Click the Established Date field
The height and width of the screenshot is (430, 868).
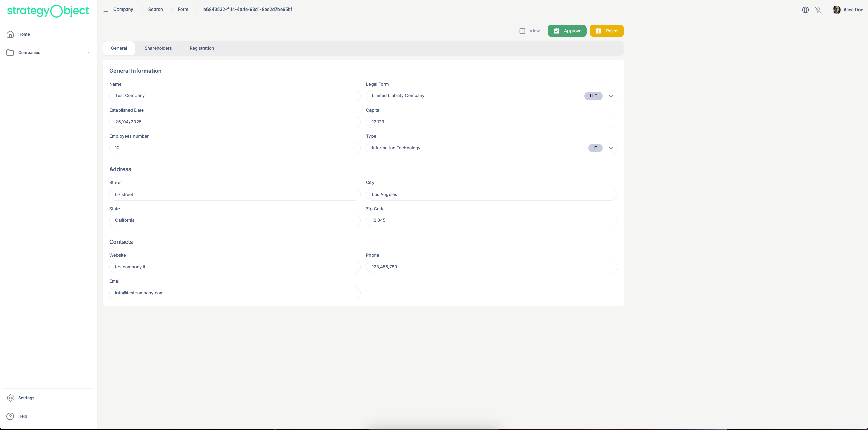234,122
